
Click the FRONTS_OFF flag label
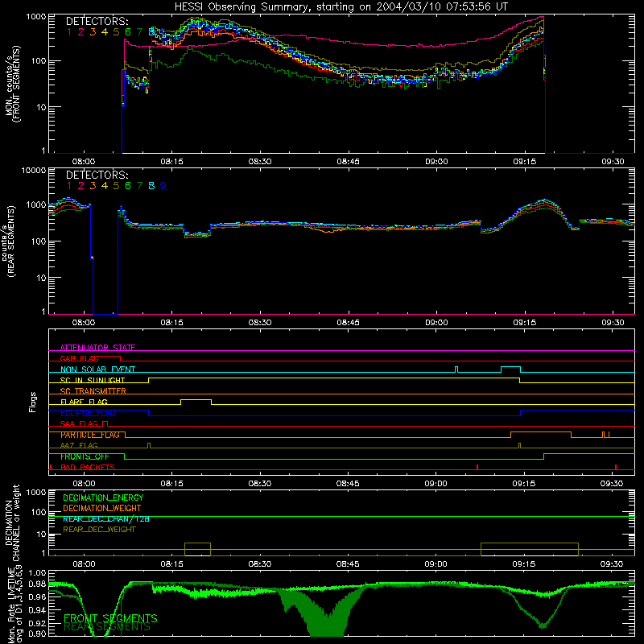pyautogui.click(x=85, y=456)
